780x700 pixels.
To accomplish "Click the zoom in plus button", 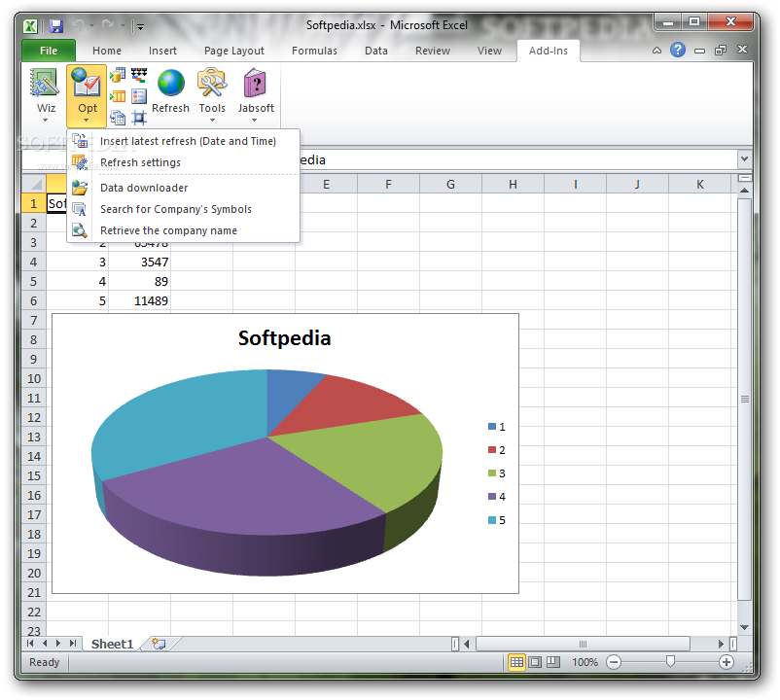I will click(726, 662).
